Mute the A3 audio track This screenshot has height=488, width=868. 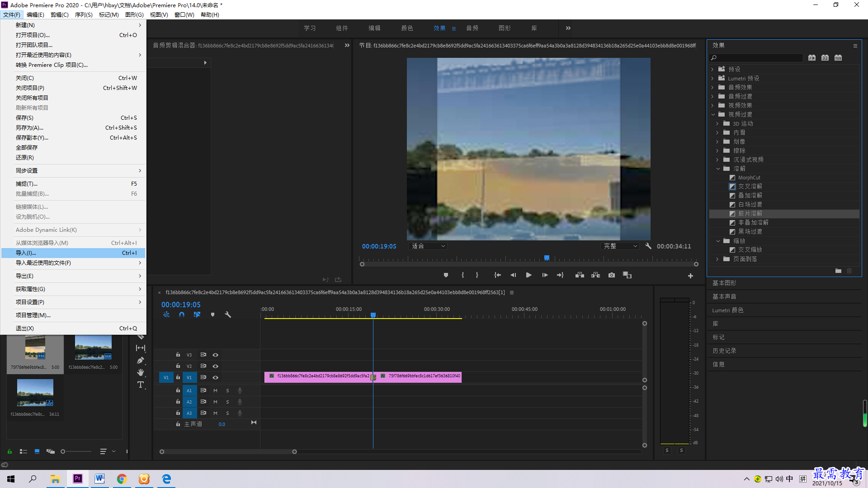point(215,413)
